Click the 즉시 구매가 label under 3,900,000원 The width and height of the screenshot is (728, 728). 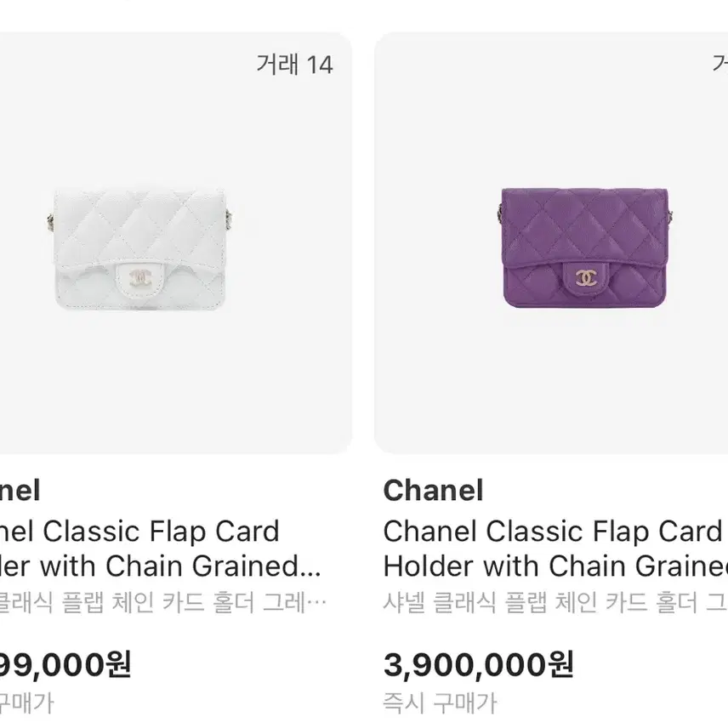click(x=440, y=703)
